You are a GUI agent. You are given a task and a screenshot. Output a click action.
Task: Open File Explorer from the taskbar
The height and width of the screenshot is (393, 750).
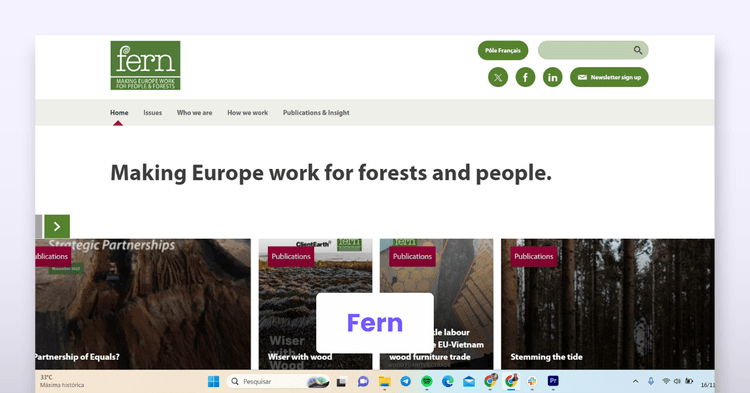[x=385, y=381]
